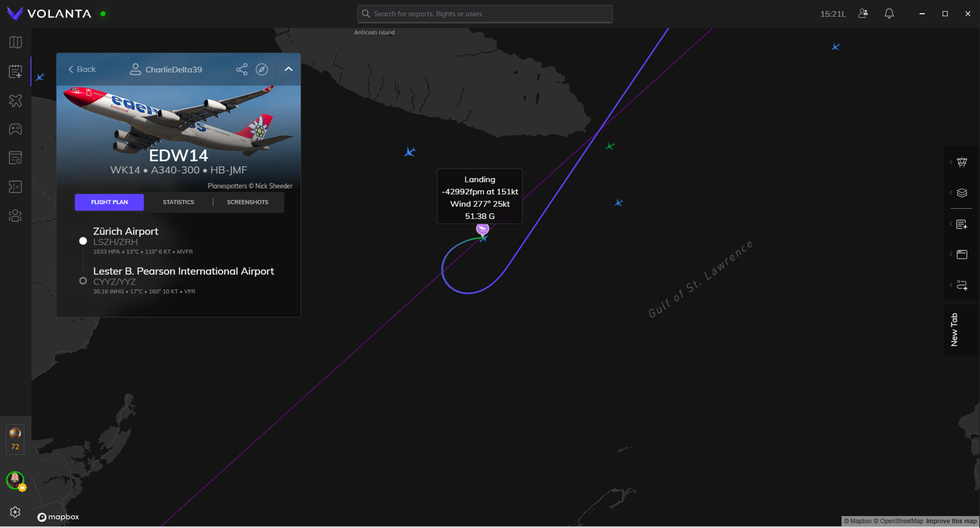The height and width of the screenshot is (528, 980).
Task: Click the search airports and flights field
Action: click(485, 14)
